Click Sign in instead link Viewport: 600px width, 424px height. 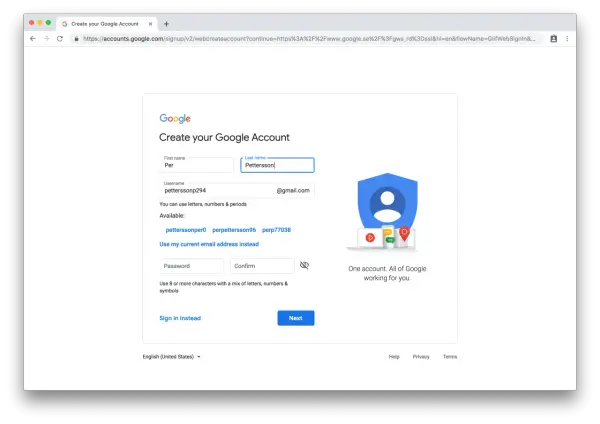pyautogui.click(x=180, y=318)
